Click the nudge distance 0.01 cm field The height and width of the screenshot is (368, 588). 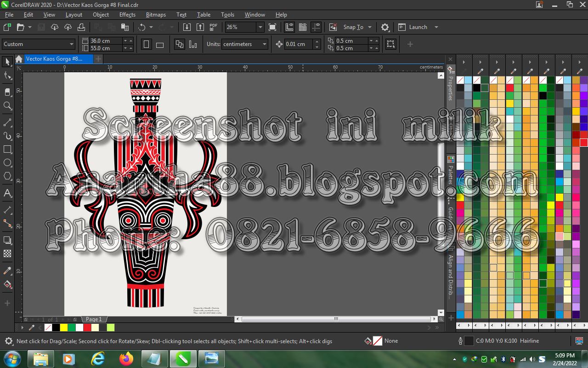pyautogui.click(x=299, y=44)
